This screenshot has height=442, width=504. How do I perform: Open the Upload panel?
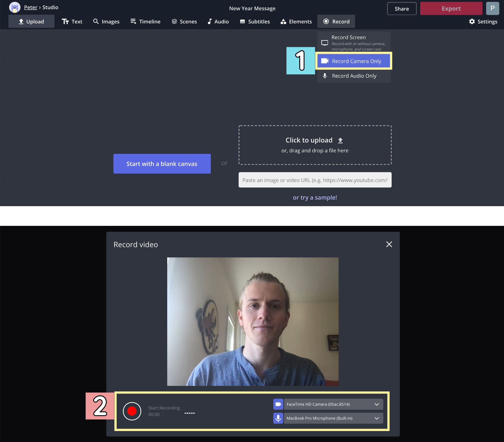31,21
